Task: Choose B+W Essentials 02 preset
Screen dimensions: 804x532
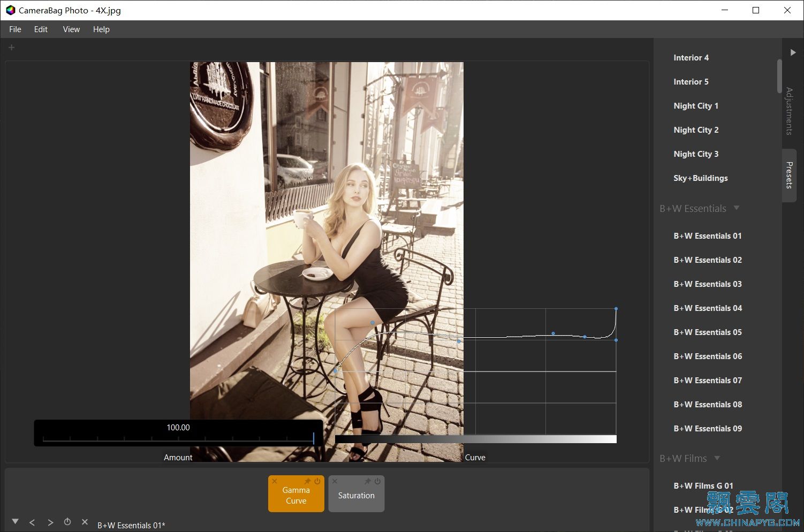Action: point(708,260)
